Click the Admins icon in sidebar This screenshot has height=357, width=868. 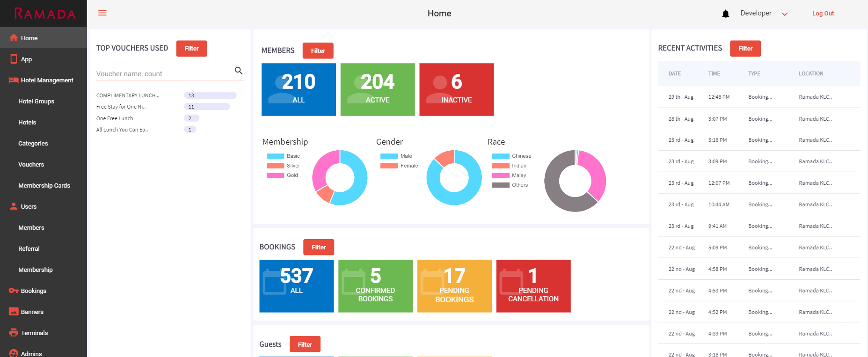pos(14,353)
